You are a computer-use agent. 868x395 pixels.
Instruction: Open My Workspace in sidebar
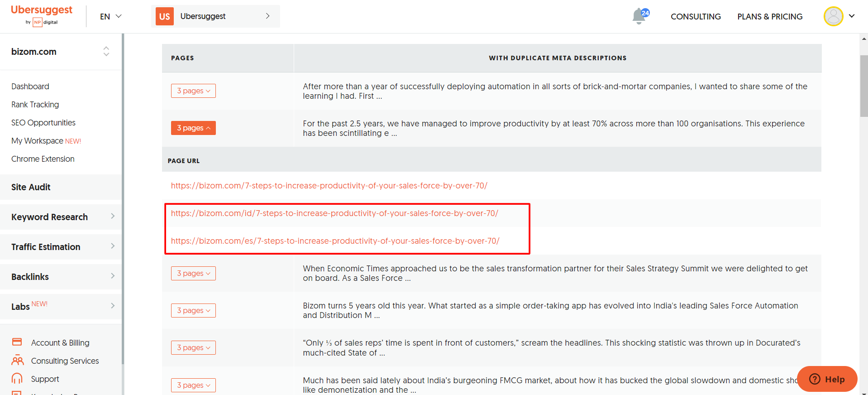tap(46, 141)
